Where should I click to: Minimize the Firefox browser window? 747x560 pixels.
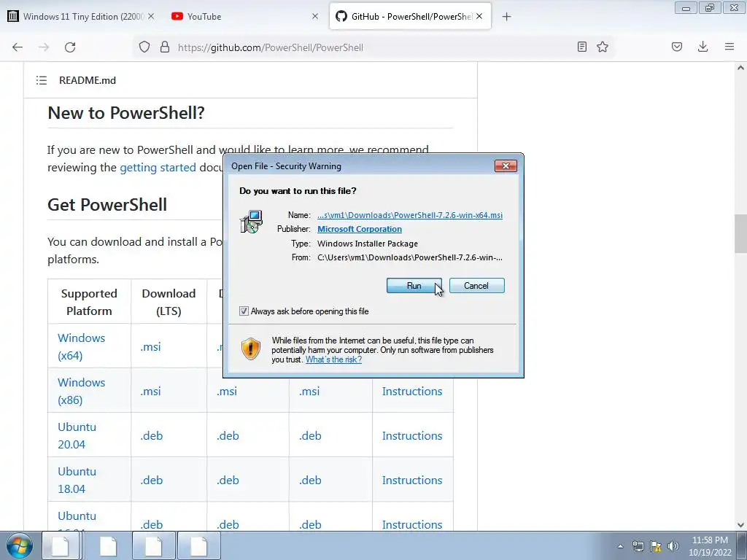[686, 7]
